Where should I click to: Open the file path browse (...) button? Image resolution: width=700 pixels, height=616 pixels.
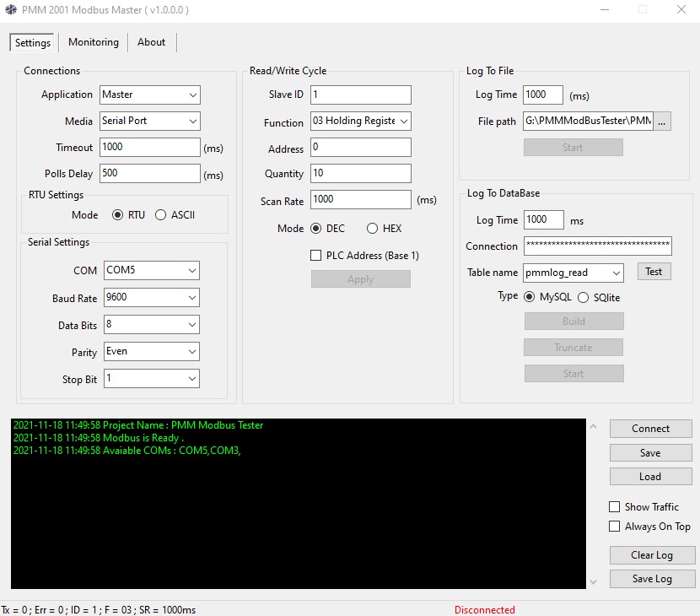tap(662, 121)
